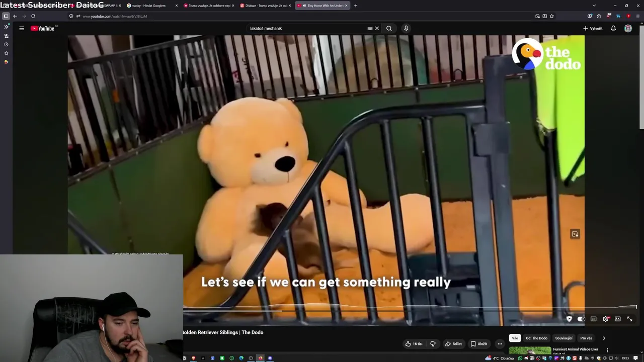644x362 pixels.
Task: Switch to theater mode
Action: (x=618, y=319)
